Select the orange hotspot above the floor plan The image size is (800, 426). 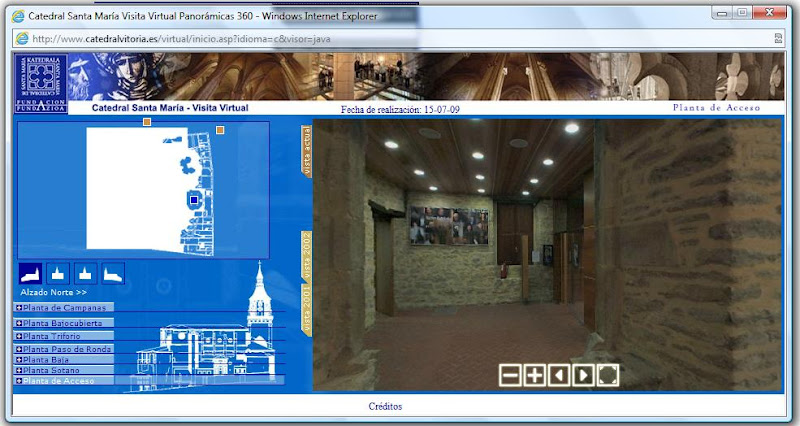pyautogui.click(x=147, y=122)
